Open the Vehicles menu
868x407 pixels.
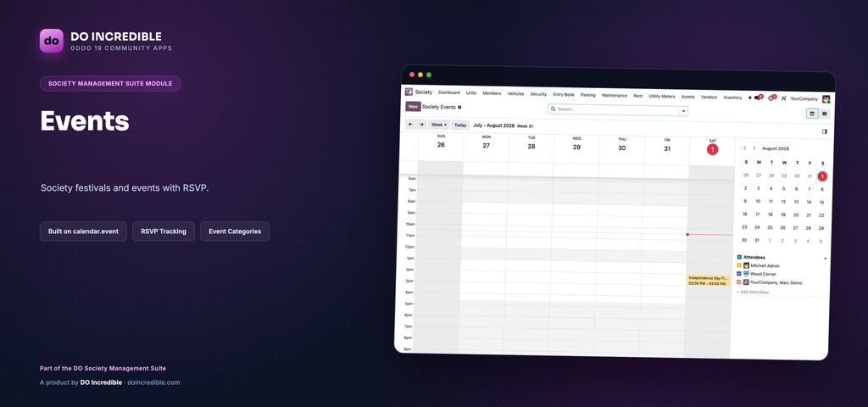(x=515, y=94)
